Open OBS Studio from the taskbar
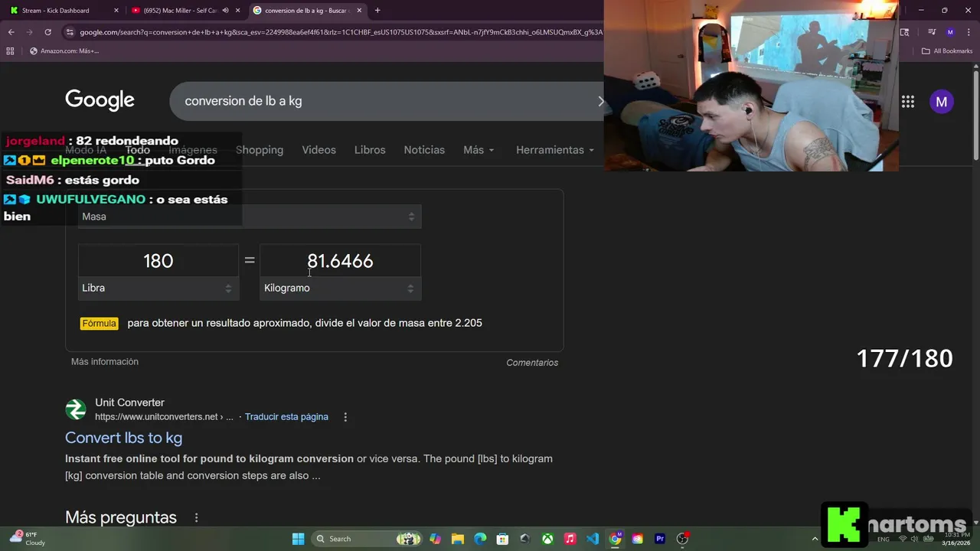The height and width of the screenshot is (551, 980). click(682, 539)
